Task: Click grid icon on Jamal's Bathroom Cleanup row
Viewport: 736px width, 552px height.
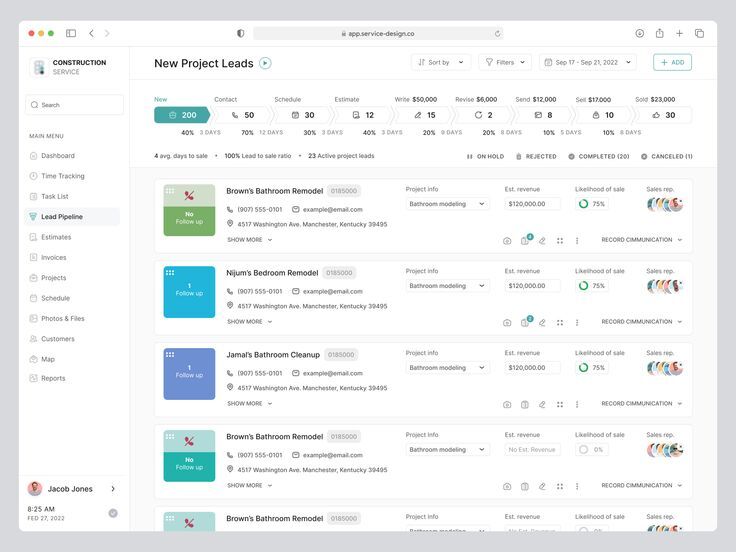Action: (560, 404)
